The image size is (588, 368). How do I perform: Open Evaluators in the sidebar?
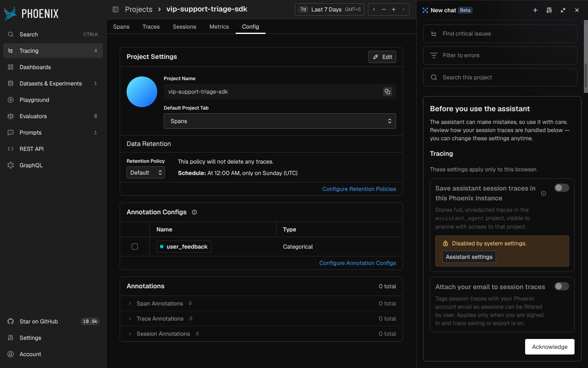pyautogui.click(x=53, y=116)
